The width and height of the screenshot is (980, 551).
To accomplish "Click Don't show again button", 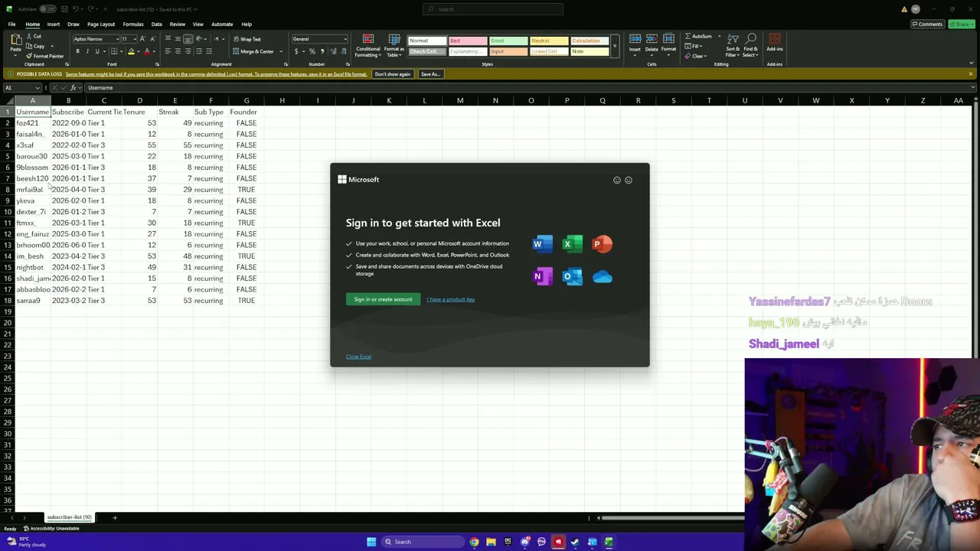I will tap(392, 74).
